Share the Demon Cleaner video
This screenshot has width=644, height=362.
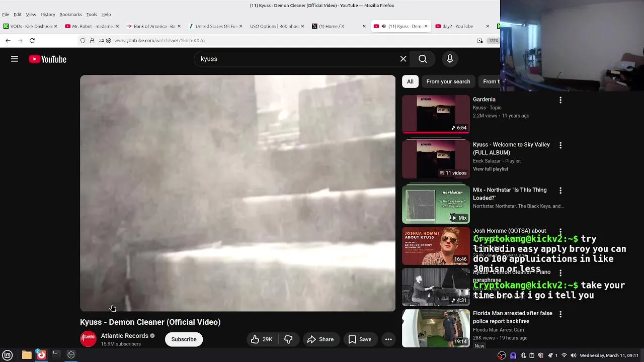(x=320, y=339)
